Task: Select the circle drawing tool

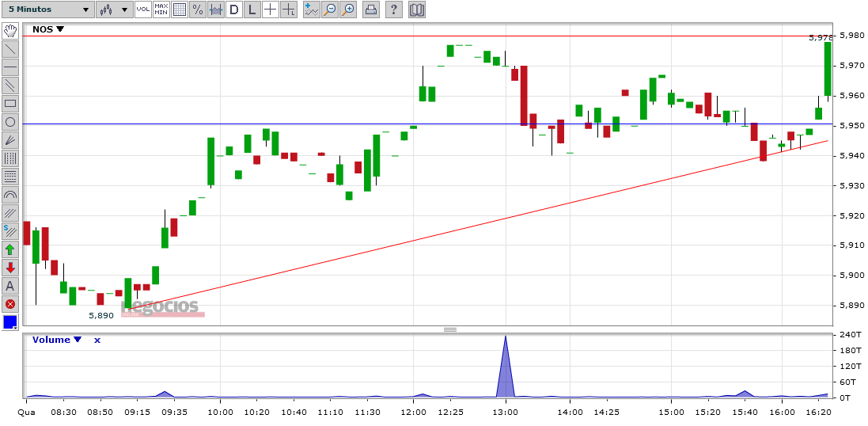Action: tap(10, 122)
